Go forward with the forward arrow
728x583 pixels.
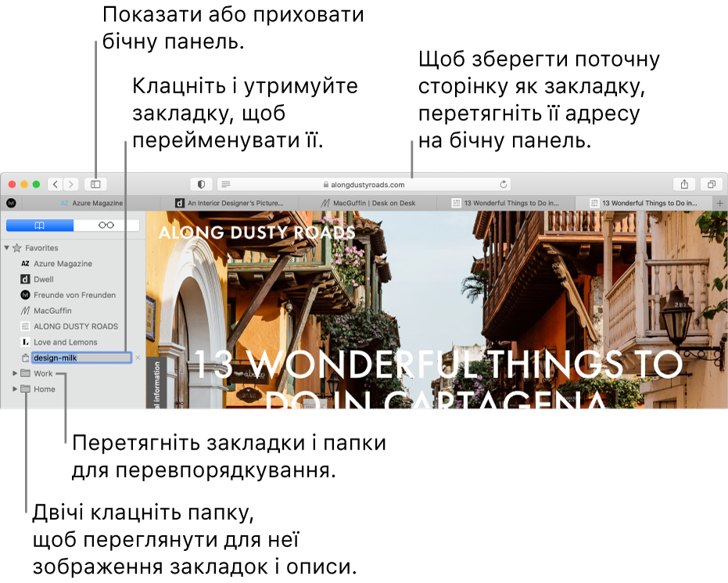coord(71,185)
